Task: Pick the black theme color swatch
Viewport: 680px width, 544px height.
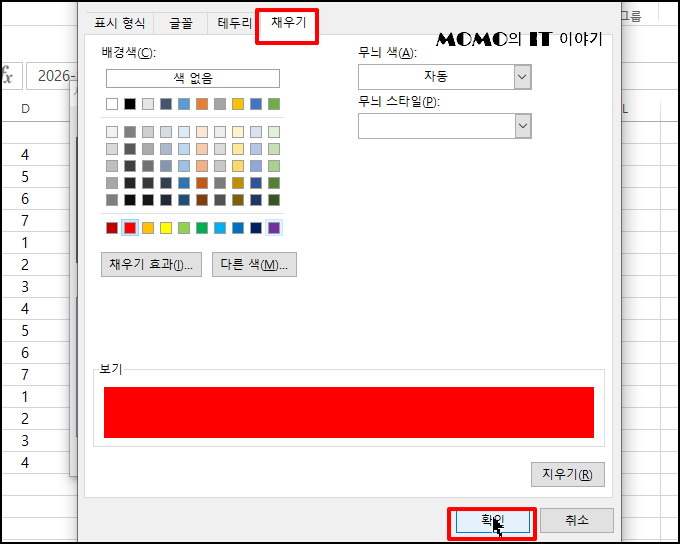Action: coord(130,104)
